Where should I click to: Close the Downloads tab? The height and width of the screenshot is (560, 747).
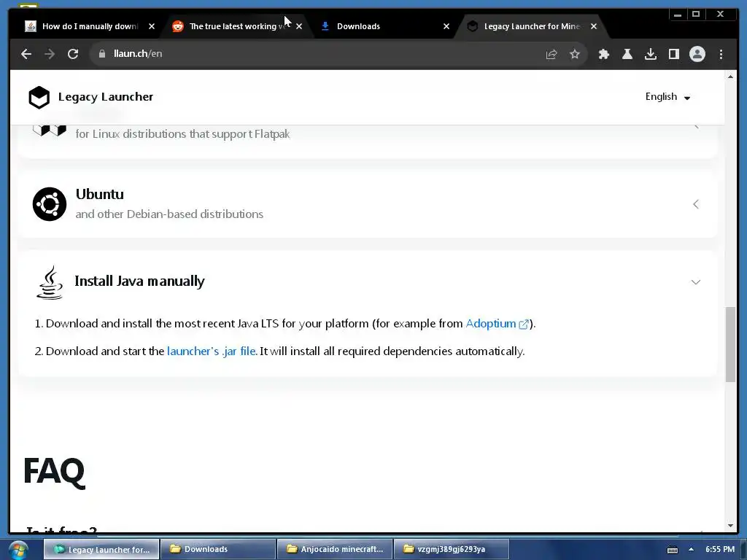click(446, 26)
